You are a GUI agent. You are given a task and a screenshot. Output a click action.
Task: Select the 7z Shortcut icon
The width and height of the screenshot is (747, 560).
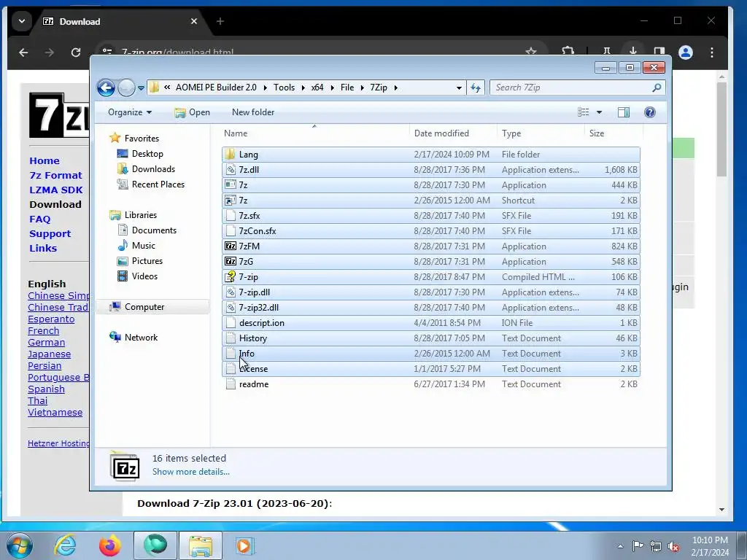[231, 201]
